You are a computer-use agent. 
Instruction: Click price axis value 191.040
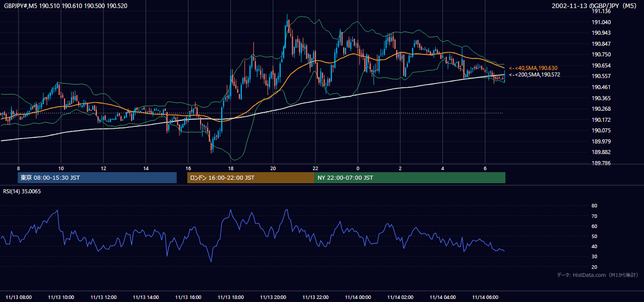pos(601,22)
